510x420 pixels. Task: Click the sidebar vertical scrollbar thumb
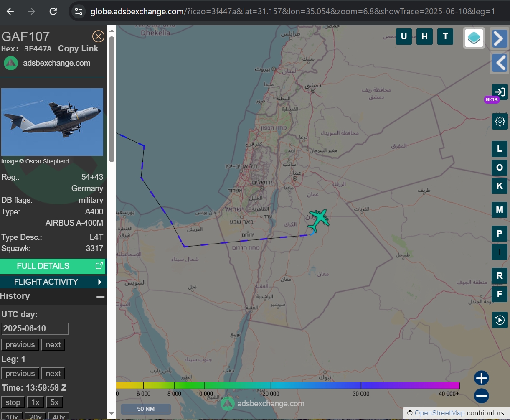click(x=112, y=99)
